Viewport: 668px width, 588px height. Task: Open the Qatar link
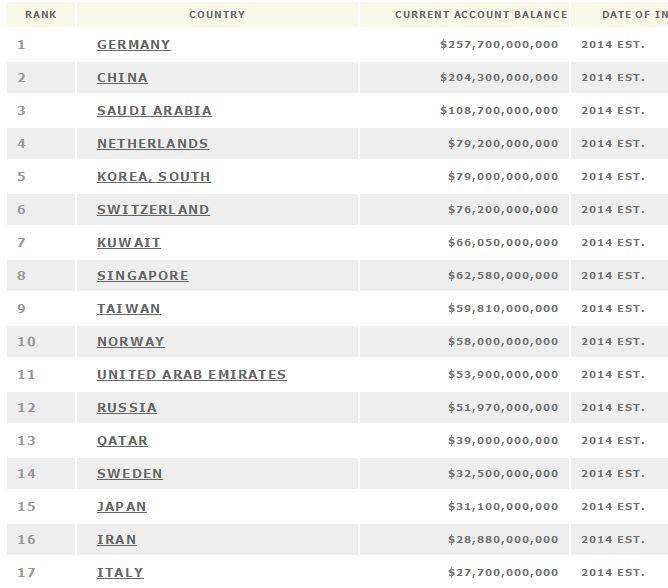point(122,441)
